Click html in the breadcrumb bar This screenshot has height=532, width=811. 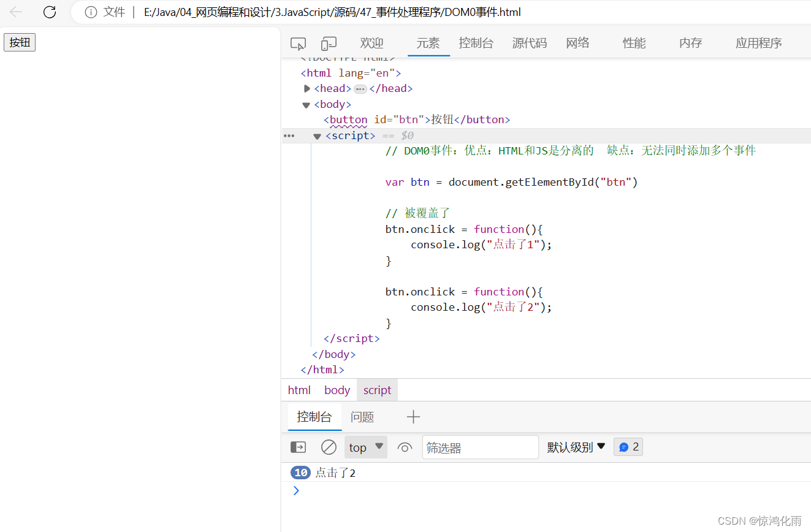pyautogui.click(x=299, y=390)
